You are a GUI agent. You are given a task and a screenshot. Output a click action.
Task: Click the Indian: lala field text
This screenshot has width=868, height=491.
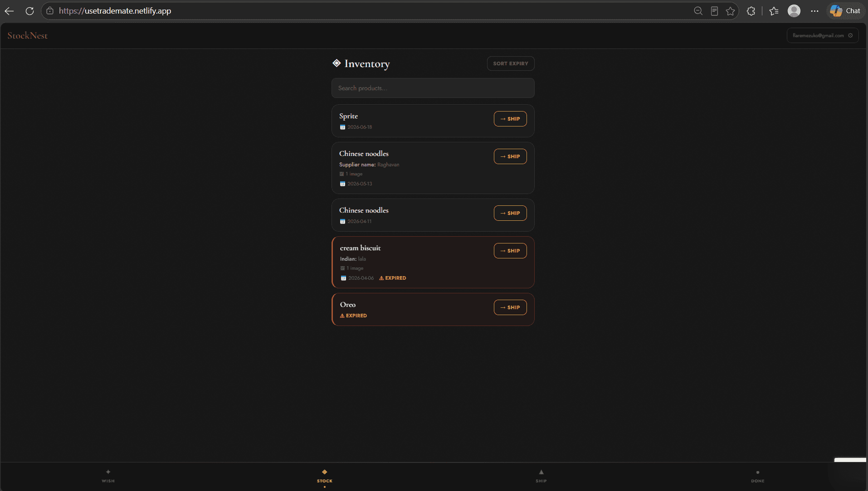point(353,259)
